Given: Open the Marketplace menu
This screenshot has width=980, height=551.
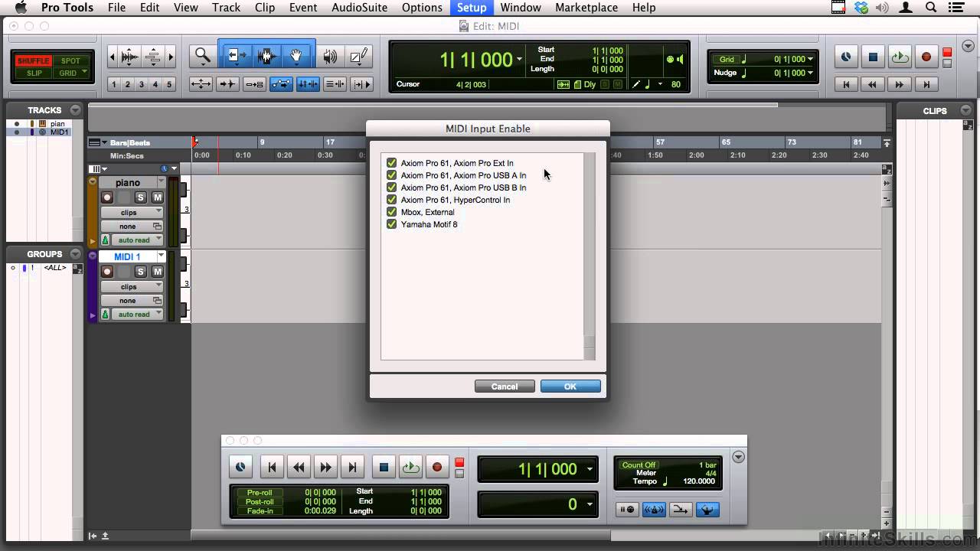Looking at the screenshot, I should point(586,8).
